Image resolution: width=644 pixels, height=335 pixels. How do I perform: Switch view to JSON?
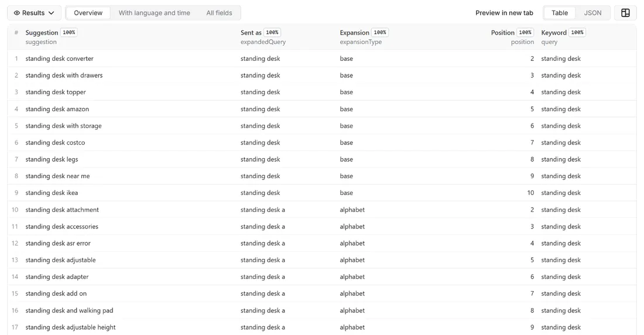(592, 13)
